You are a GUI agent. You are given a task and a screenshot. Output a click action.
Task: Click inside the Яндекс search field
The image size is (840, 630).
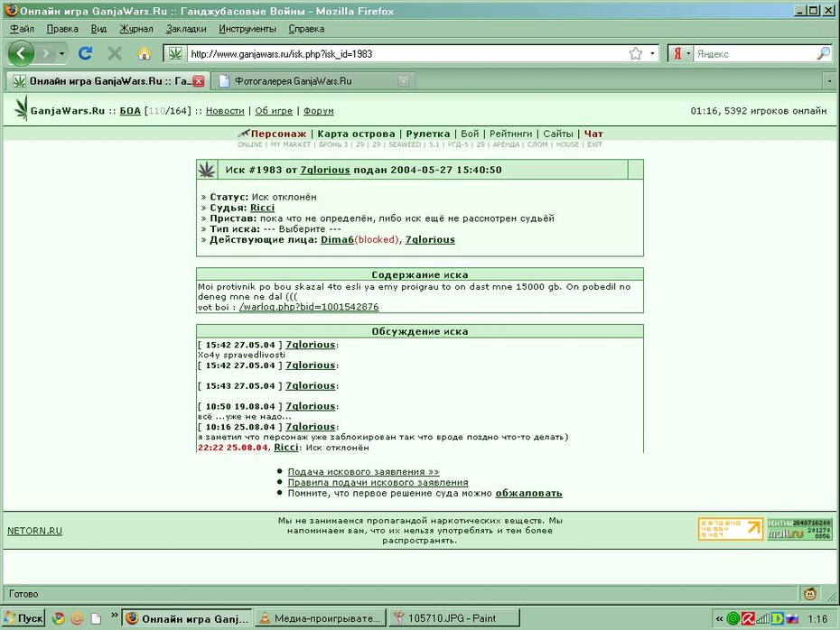754,53
